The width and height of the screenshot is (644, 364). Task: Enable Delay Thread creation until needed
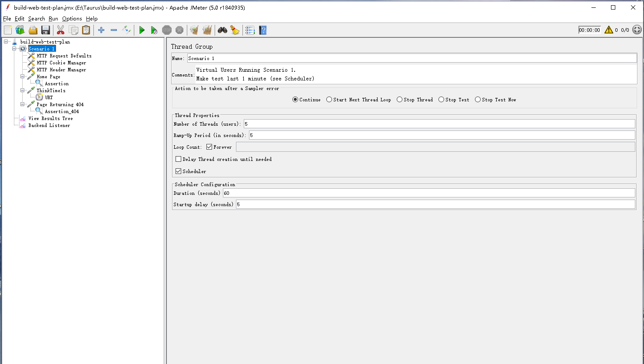(179, 159)
